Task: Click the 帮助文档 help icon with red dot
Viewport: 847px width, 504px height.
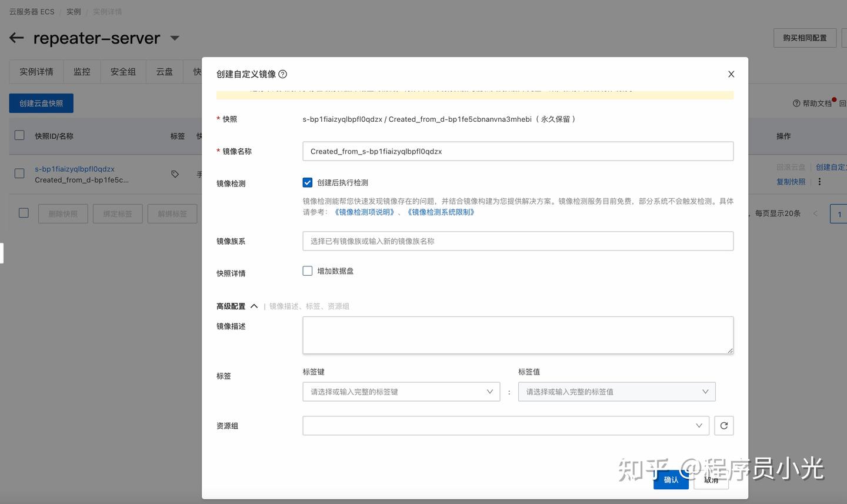Action: (797, 103)
